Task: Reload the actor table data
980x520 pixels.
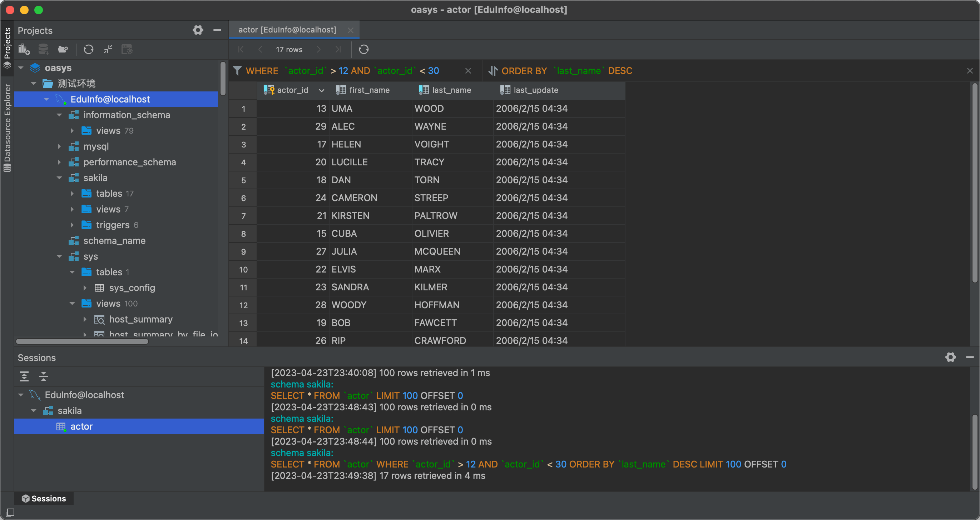Action: tap(364, 49)
